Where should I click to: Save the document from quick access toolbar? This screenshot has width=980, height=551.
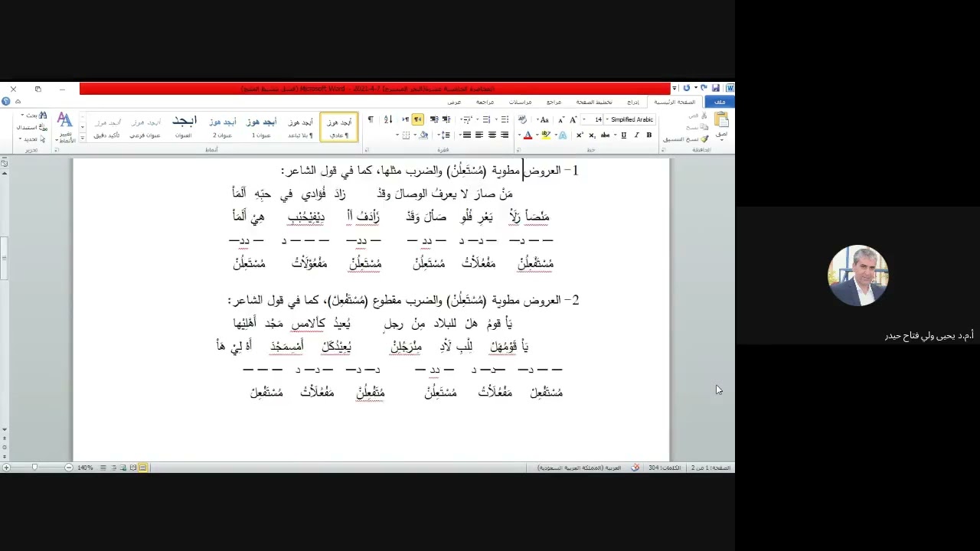click(x=716, y=88)
